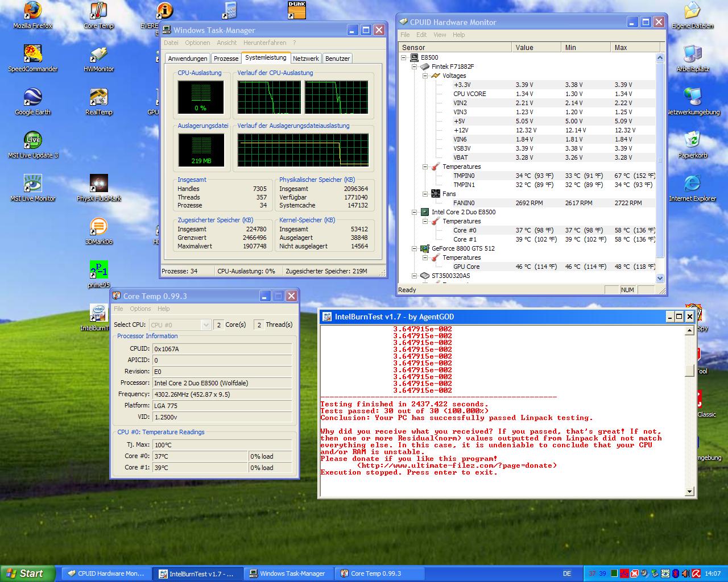This screenshot has width=728, height=582.
Task: Open the Mozilla Firefox desktop icon
Action: coord(32,16)
